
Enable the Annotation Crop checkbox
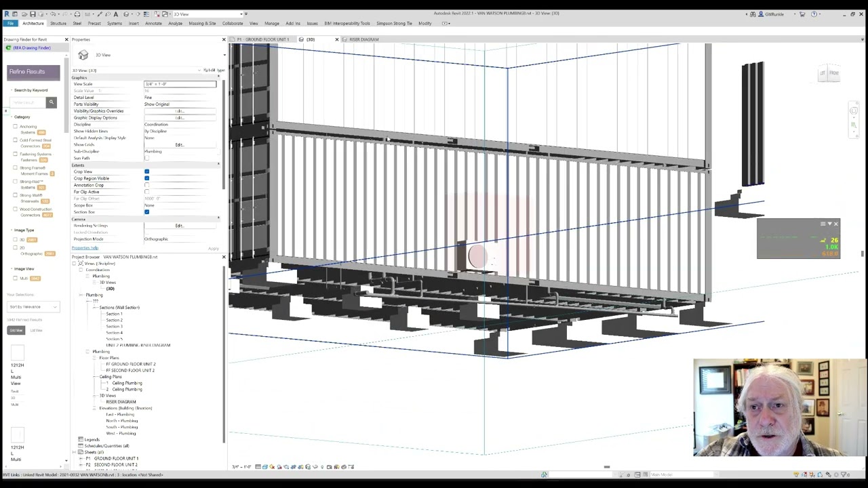pos(146,185)
